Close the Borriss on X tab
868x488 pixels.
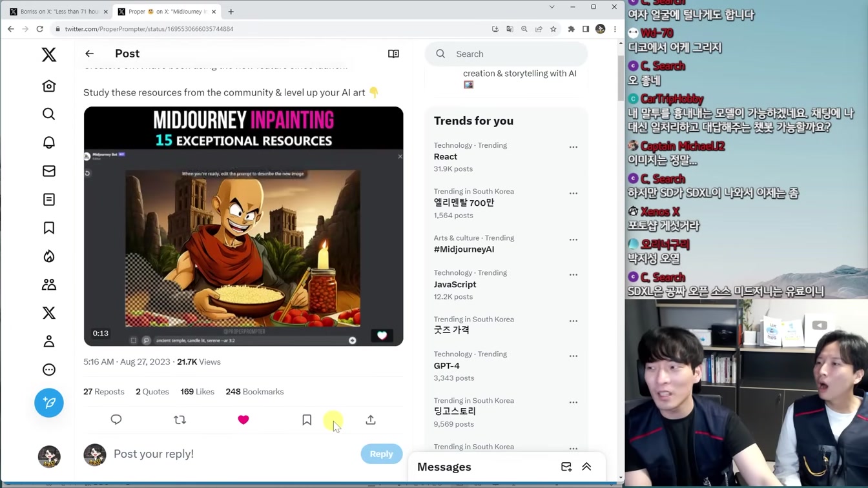coord(106,12)
